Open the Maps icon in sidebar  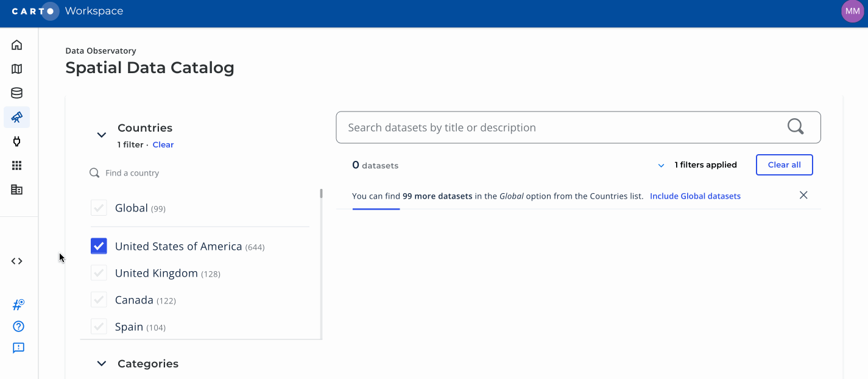17,69
